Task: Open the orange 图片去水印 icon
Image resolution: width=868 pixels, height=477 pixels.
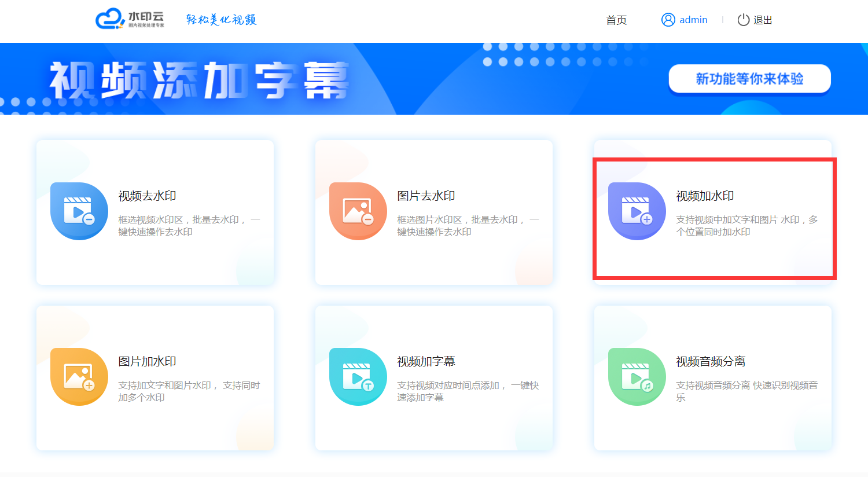Action: [358, 211]
